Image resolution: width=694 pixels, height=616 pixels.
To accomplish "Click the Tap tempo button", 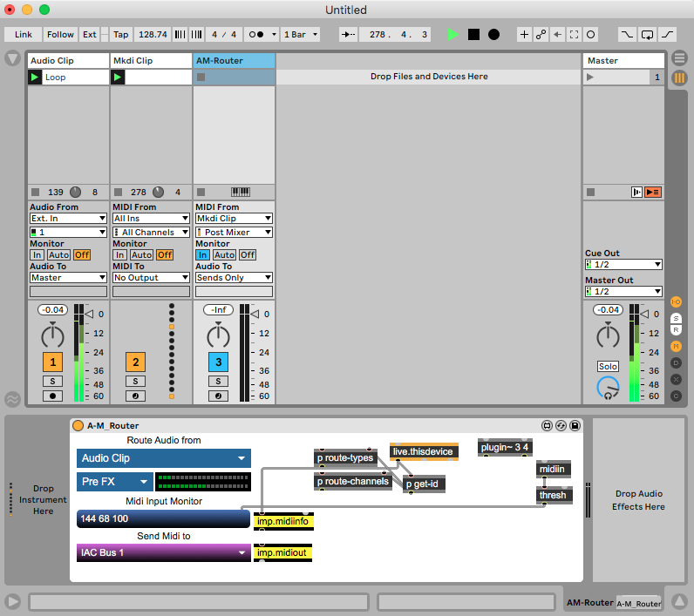I will 120,35.
